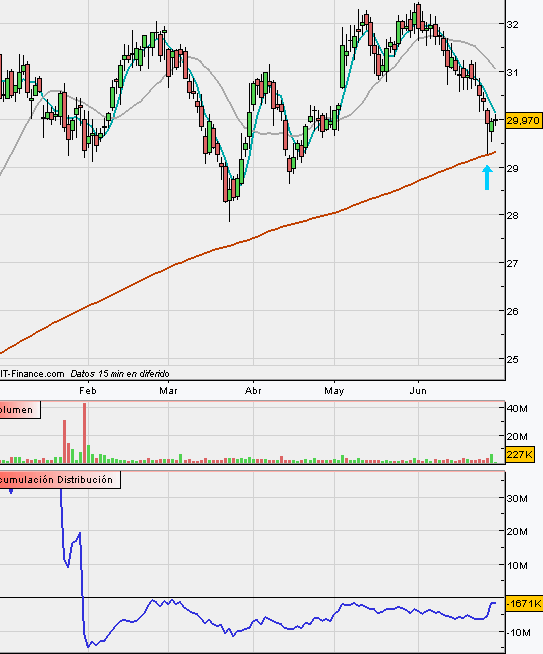Click the accumulation value tag -1671K
The image size is (543, 654).
[x=524, y=603]
